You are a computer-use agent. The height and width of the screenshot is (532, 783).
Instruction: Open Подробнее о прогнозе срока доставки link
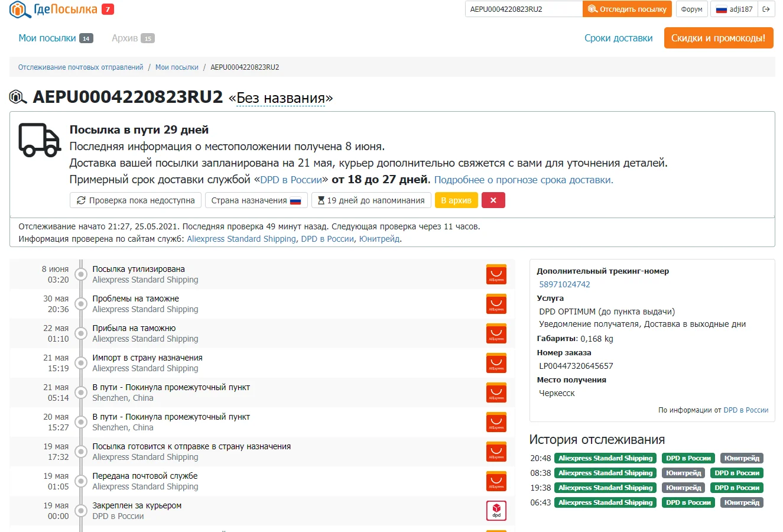[524, 180]
